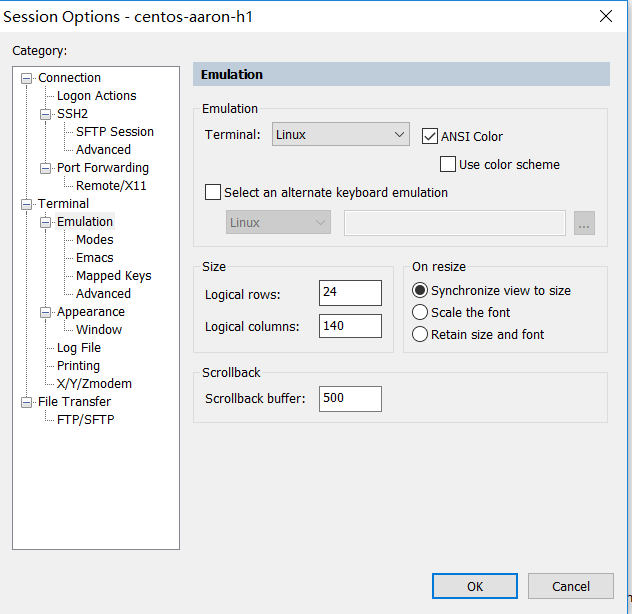
Task: Enable the Use color scheme checkbox
Action: tap(448, 164)
